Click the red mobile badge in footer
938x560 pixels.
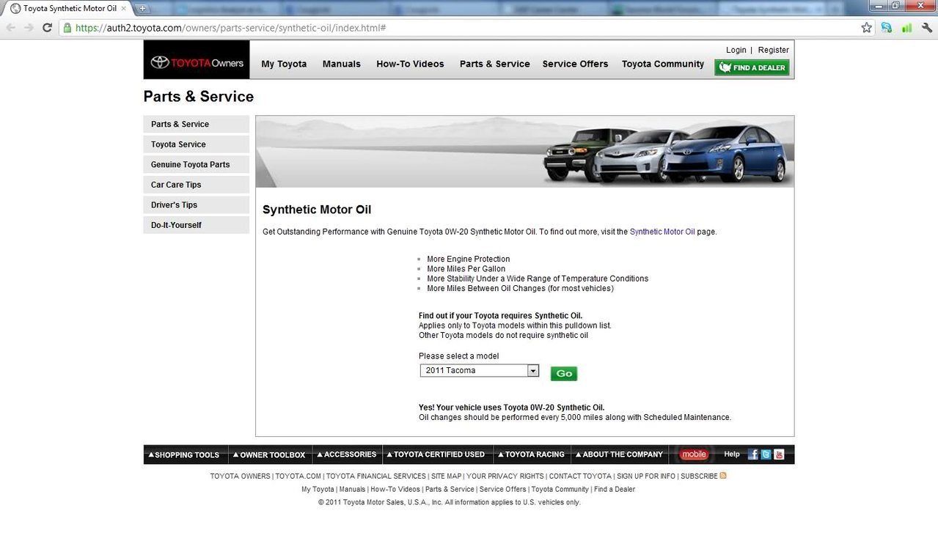coord(694,454)
